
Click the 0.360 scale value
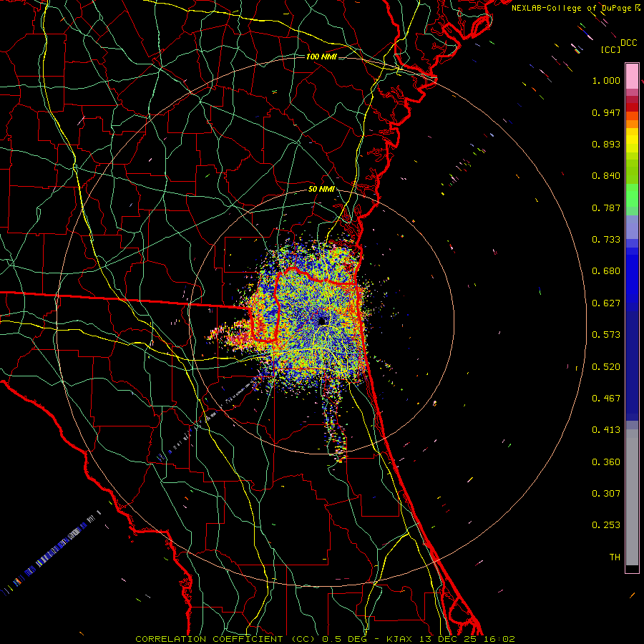(x=606, y=462)
